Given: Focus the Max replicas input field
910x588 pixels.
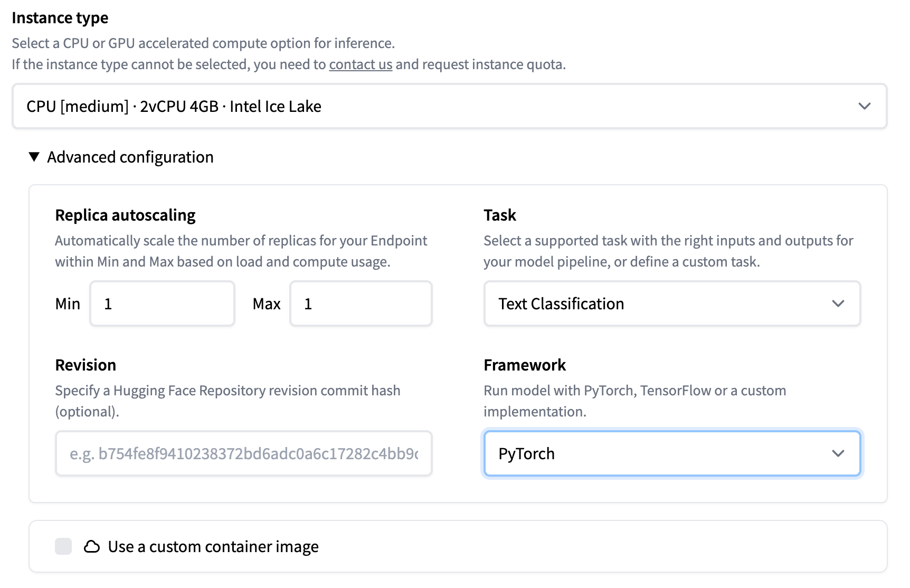Looking at the screenshot, I should [x=361, y=304].
